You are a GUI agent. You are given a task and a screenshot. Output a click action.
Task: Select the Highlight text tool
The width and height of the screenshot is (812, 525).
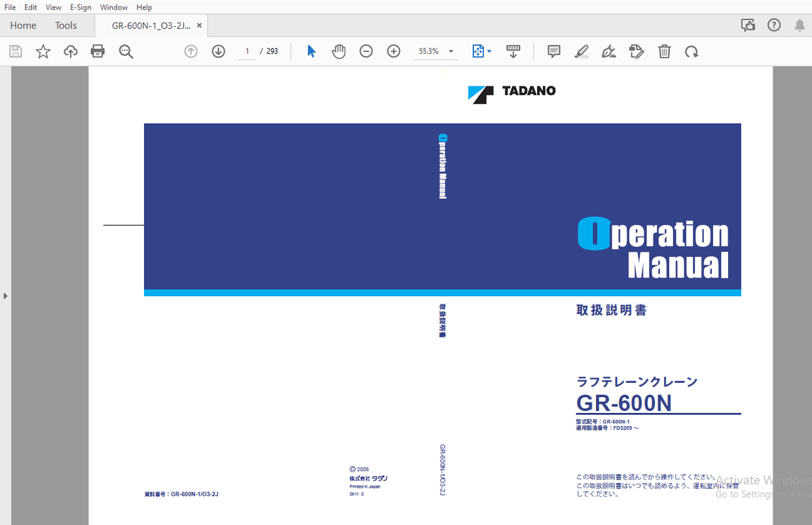click(581, 50)
